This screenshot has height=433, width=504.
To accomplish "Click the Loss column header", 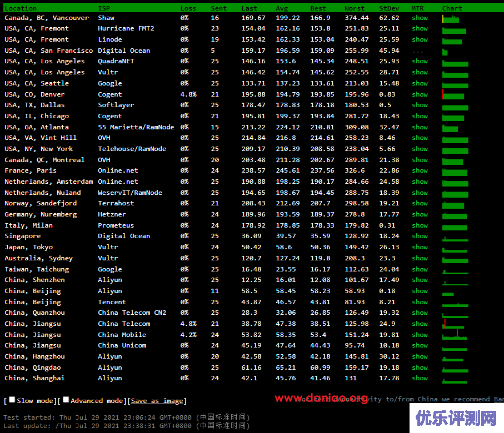I will click(188, 8).
